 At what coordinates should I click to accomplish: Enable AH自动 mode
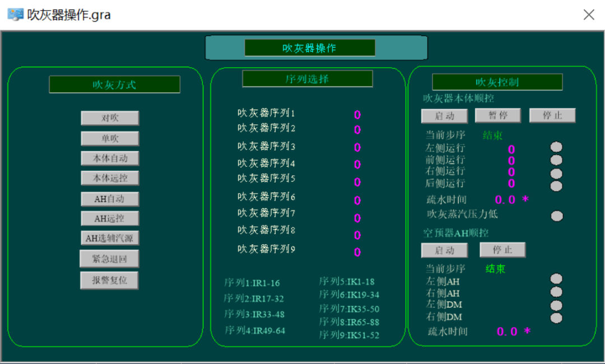point(110,199)
